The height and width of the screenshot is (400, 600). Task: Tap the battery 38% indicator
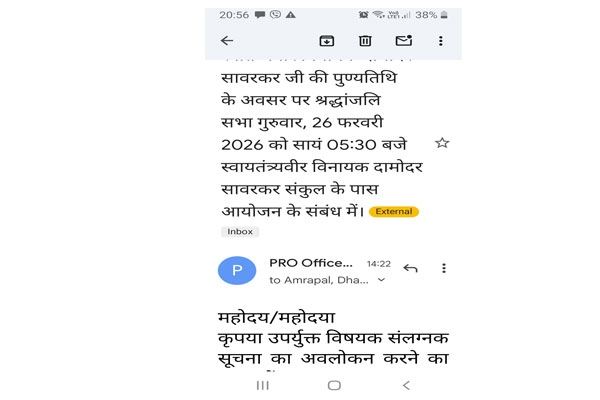pyautogui.click(x=432, y=15)
